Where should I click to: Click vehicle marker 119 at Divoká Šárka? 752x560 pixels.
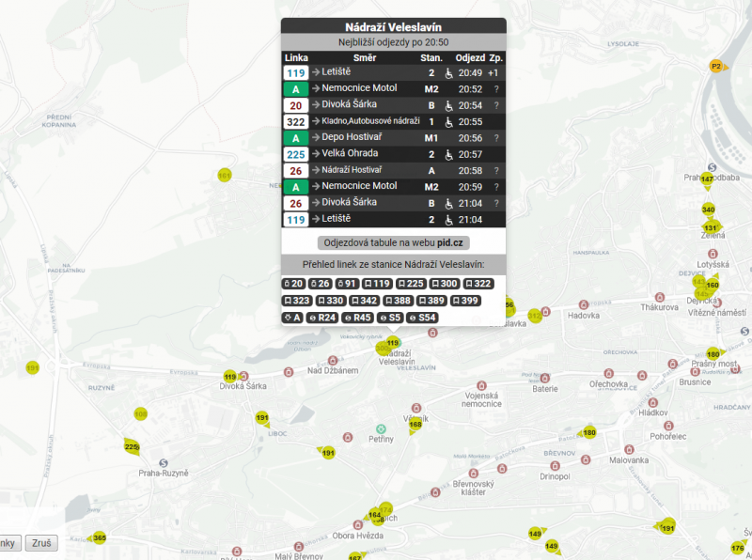coord(230,377)
